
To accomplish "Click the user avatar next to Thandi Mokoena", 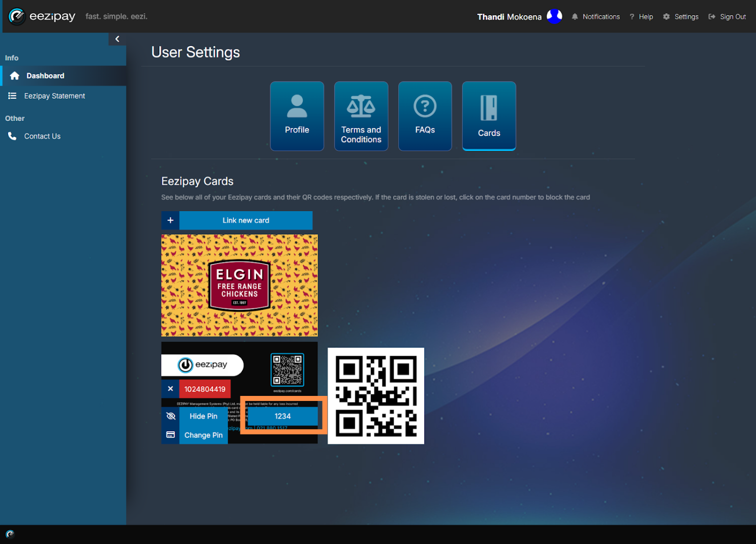I will click(x=554, y=17).
